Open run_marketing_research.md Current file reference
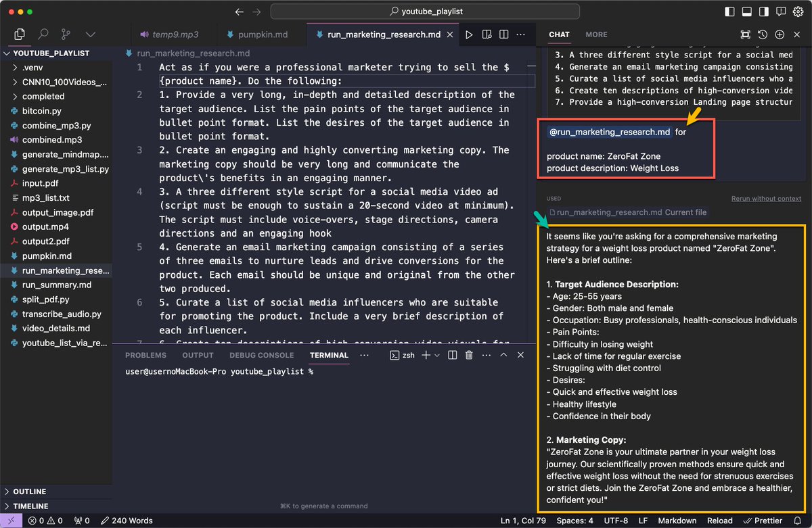 point(627,212)
